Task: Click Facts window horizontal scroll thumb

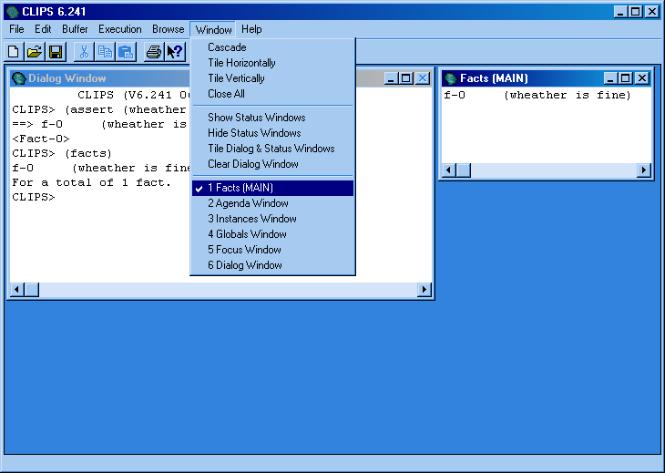Action: pos(463,171)
